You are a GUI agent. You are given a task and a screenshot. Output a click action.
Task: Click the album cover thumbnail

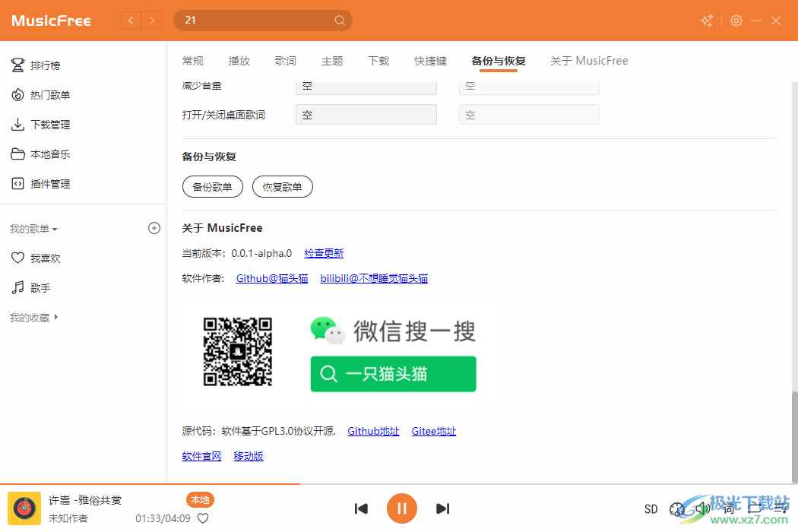tap(24, 508)
